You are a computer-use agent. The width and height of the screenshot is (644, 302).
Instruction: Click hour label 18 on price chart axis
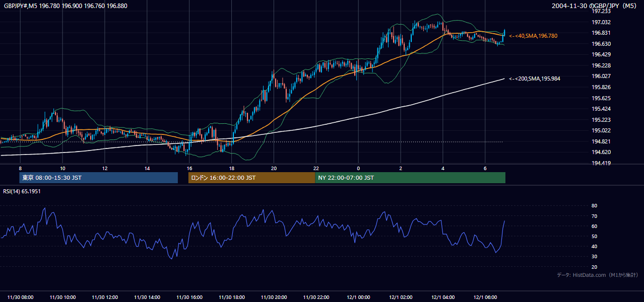point(232,168)
